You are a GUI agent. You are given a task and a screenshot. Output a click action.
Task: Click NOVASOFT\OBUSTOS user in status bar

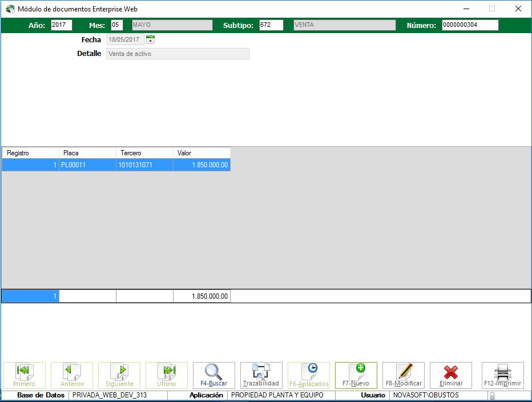coord(426,395)
